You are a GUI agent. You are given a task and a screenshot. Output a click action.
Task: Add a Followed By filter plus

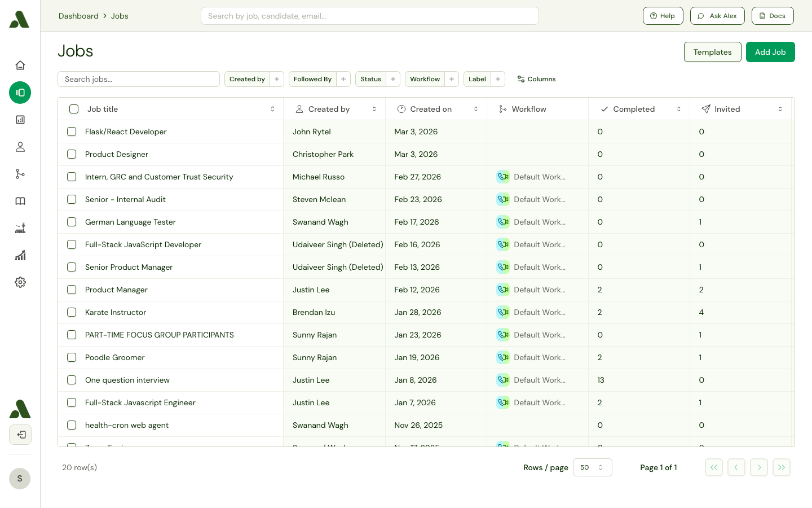[x=343, y=79]
